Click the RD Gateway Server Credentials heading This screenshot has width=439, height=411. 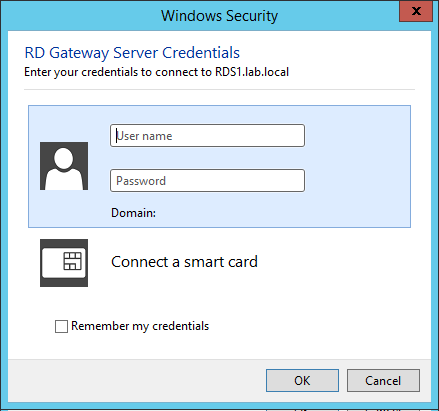132,53
